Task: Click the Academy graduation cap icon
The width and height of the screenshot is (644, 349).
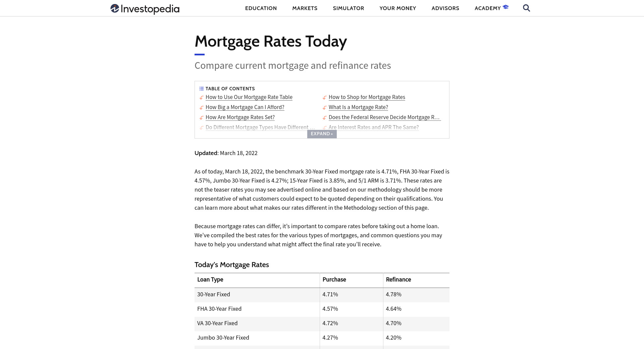Action: pyautogui.click(x=505, y=7)
